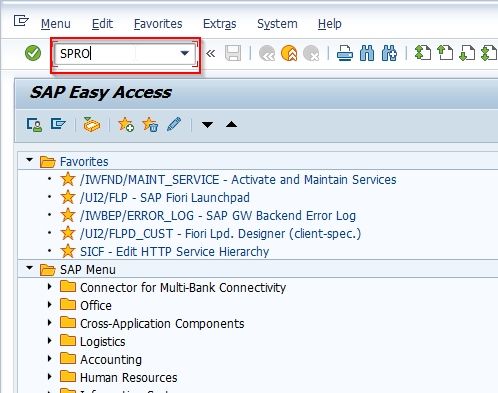
Task: Select /IWFND/MAINT_SERVICE favorite entry
Action: point(238,180)
